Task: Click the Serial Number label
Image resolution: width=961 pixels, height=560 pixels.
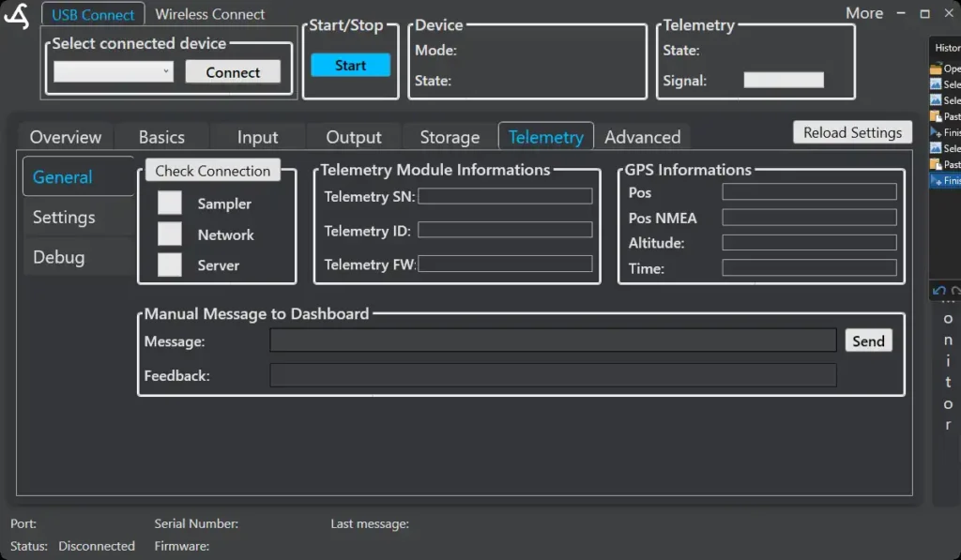Action: [x=196, y=523]
